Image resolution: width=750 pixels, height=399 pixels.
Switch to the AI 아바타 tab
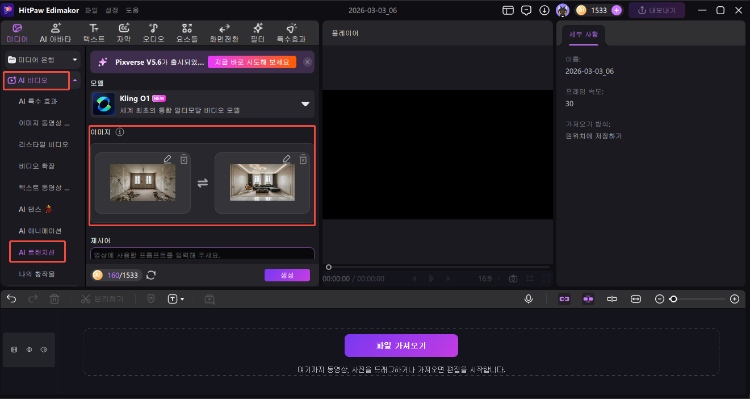[55, 33]
